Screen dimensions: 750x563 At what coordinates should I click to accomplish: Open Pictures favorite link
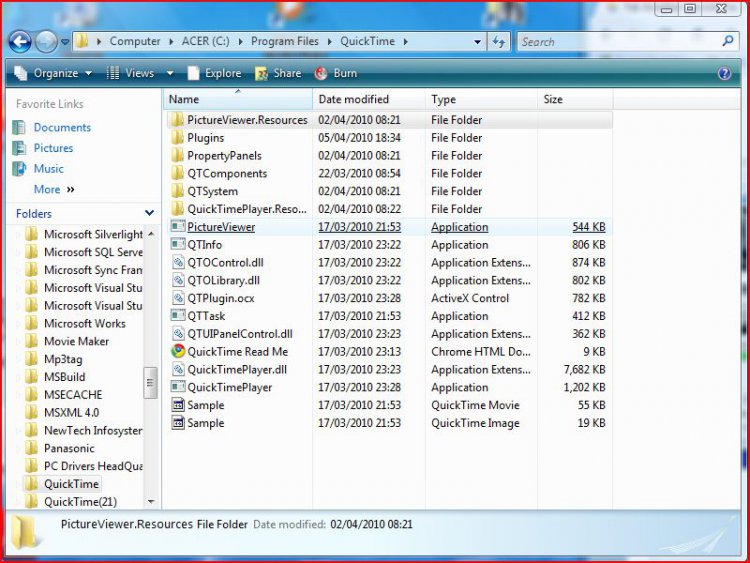54,148
